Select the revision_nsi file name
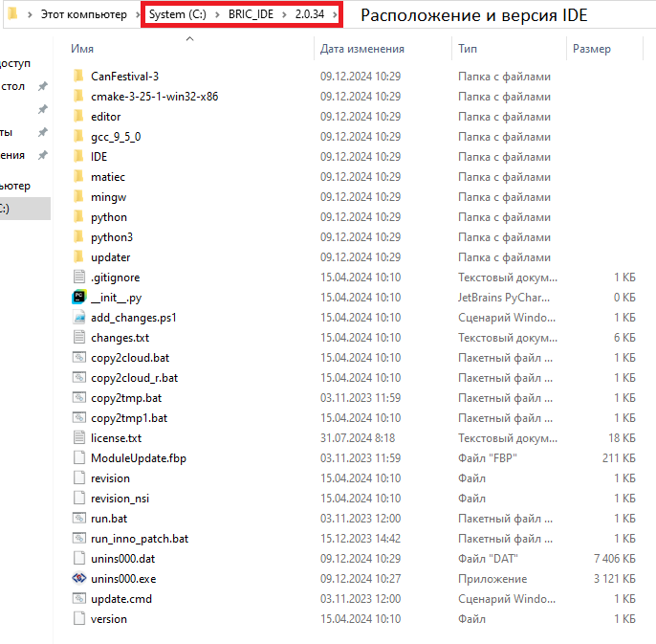The image size is (656, 644). (x=120, y=499)
